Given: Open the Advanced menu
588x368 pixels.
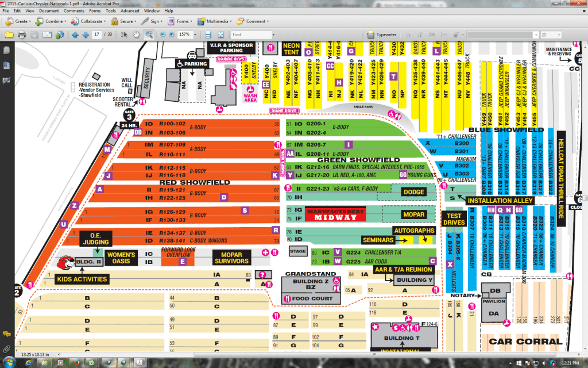Looking at the screenshot, I should pyautogui.click(x=130, y=11).
